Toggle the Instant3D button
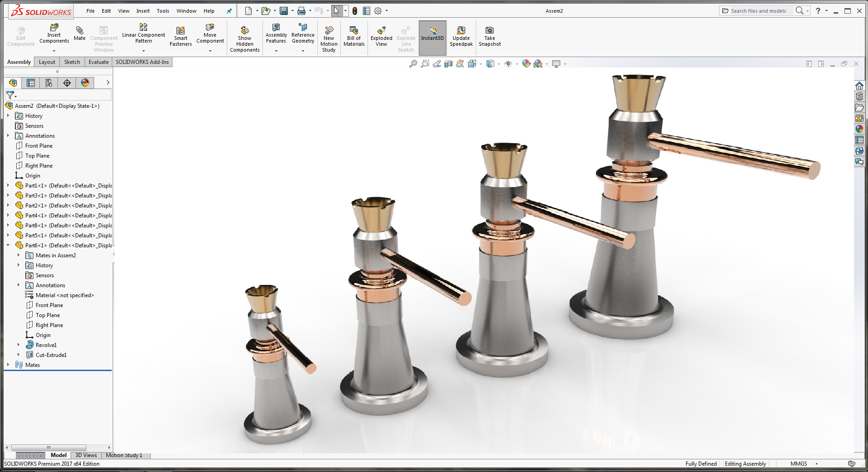This screenshot has height=472, width=868. click(432, 38)
